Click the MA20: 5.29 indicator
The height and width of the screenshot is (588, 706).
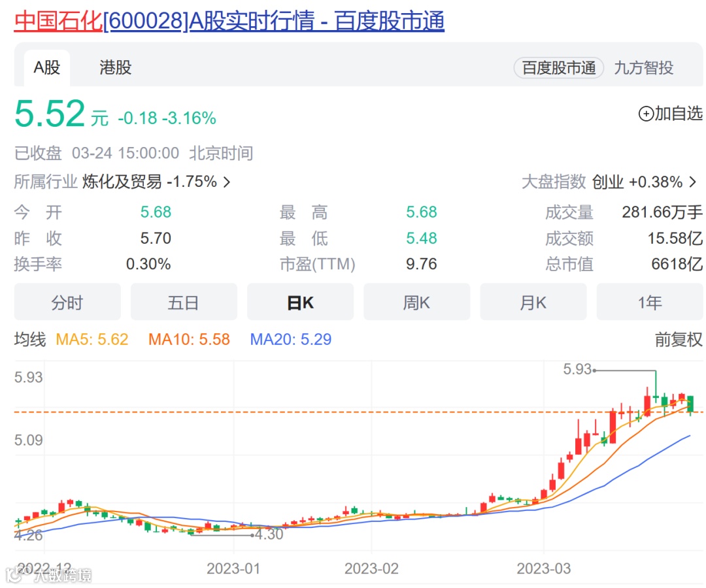(x=291, y=339)
